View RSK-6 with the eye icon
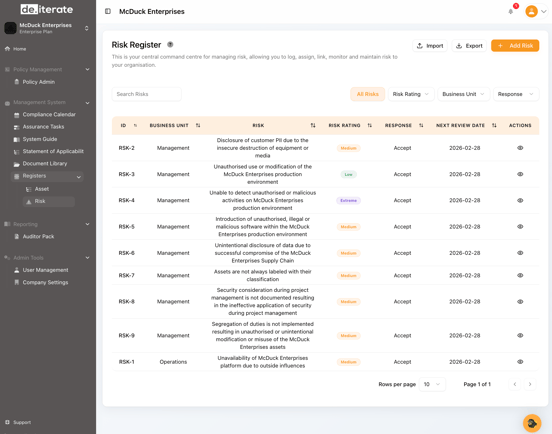 pyautogui.click(x=520, y=253)
